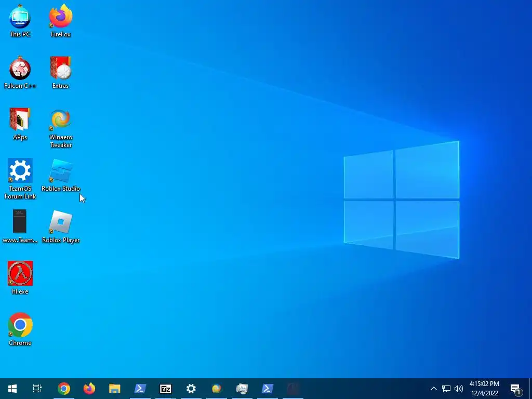Image resolution: width=532 pixels, height=399 pixels.
Task: Open the performance monitor taskbar icon
Action: (x=242, y=389)
